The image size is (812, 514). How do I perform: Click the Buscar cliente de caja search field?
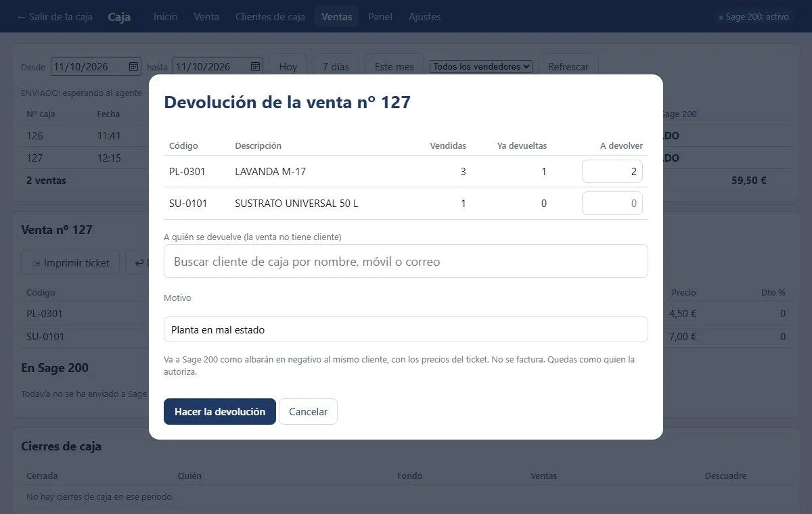point(406,261)
